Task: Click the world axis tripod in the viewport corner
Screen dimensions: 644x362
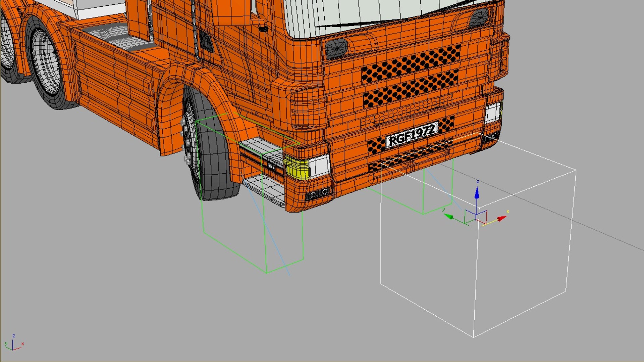Action: click(x=14, y=343)
